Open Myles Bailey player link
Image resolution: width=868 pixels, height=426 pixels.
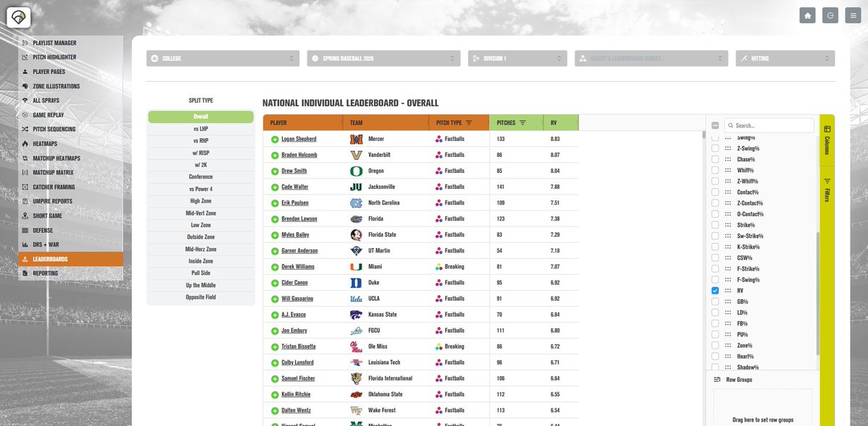click(296, 235)
